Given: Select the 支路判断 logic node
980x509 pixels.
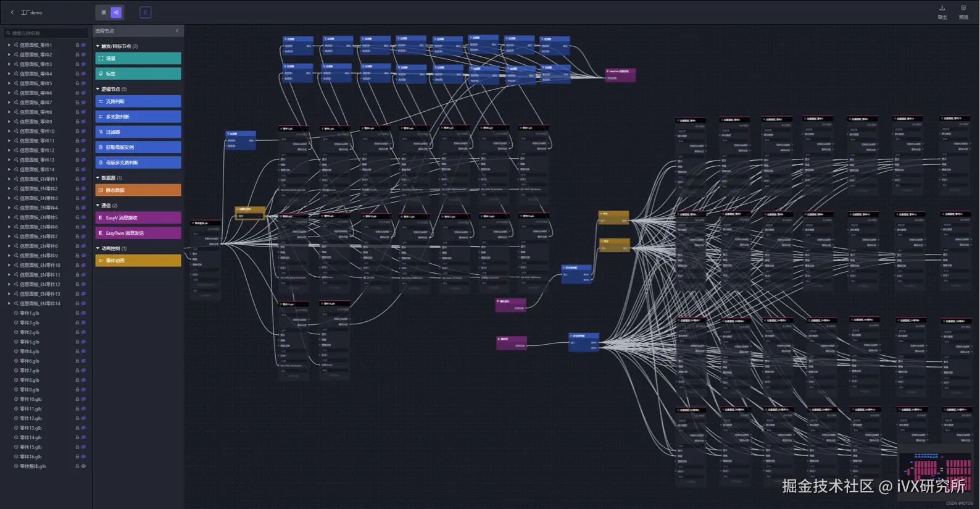Looking at the screenshot, I should pos(138,101).
